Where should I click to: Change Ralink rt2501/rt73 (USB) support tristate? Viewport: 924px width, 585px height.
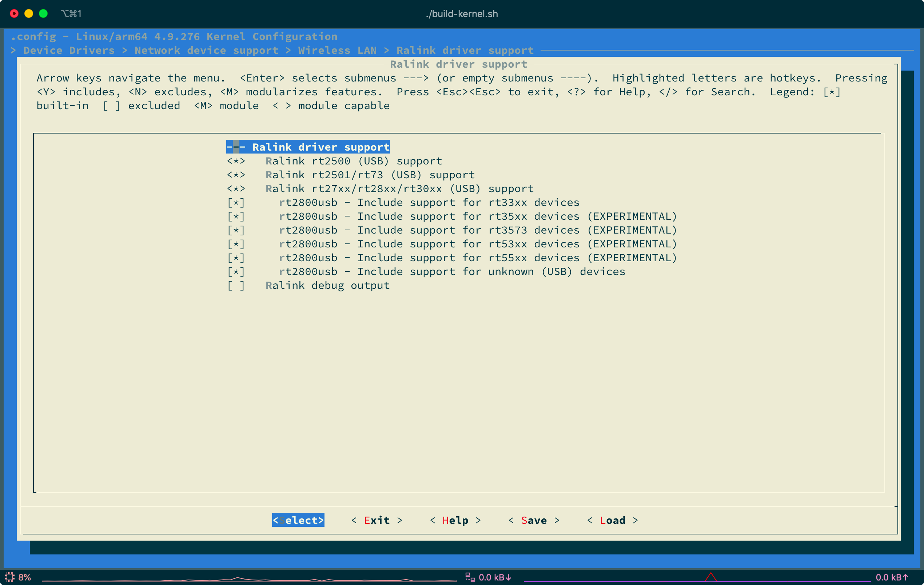pyautogui.click(x=236, y=175)
